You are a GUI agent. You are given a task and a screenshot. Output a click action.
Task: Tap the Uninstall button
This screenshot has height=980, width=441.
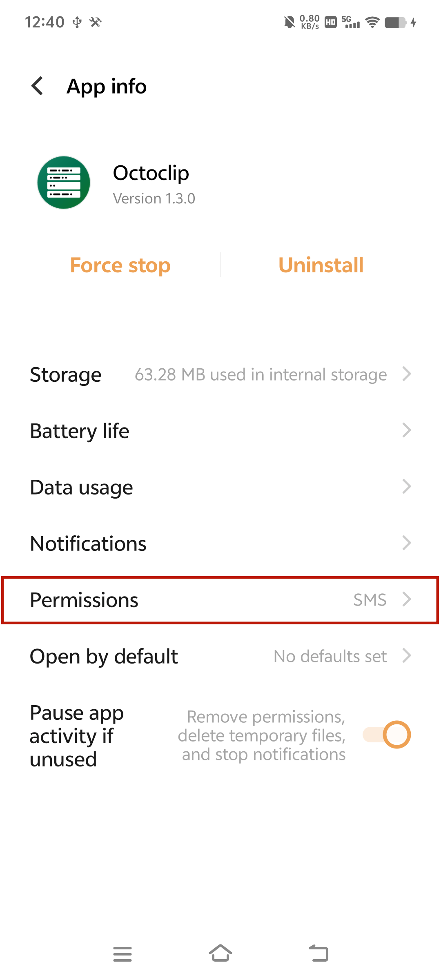321,265
